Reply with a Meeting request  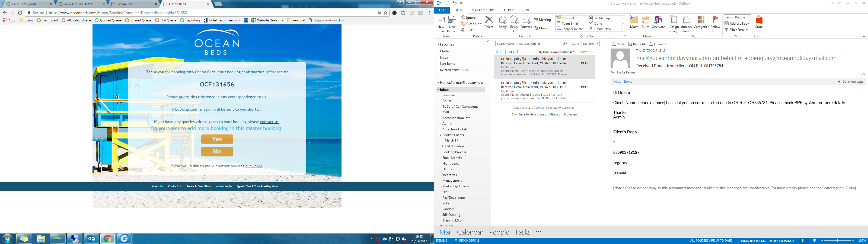(542, 20)
